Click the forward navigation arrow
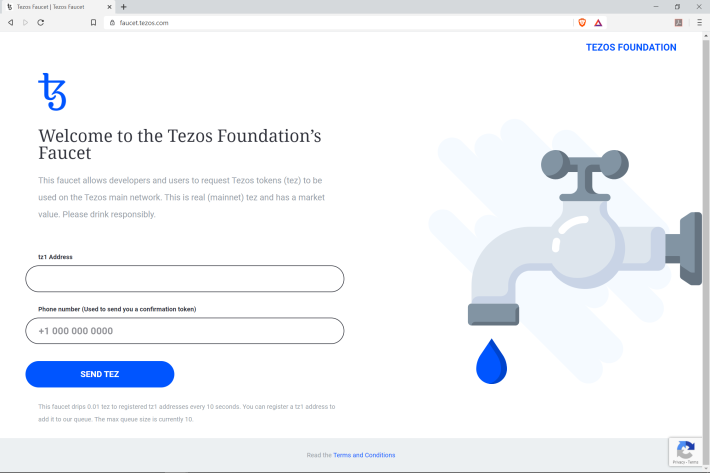 click(25, 23)
